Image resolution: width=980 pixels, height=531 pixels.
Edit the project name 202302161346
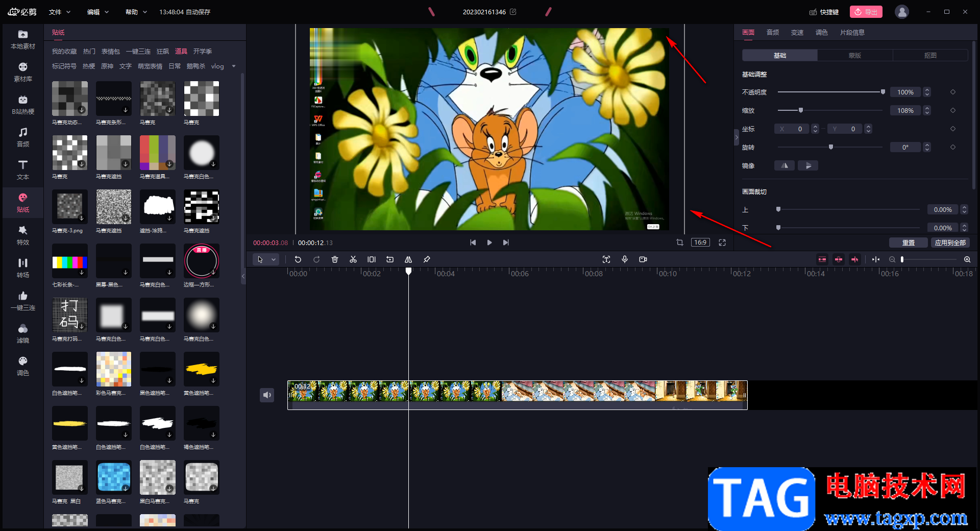[513, 12]
